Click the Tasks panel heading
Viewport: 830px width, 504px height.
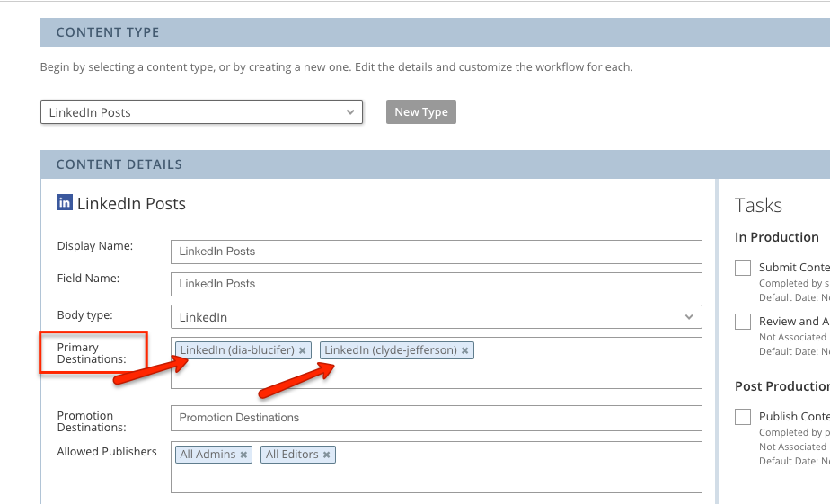click(758, 206)
